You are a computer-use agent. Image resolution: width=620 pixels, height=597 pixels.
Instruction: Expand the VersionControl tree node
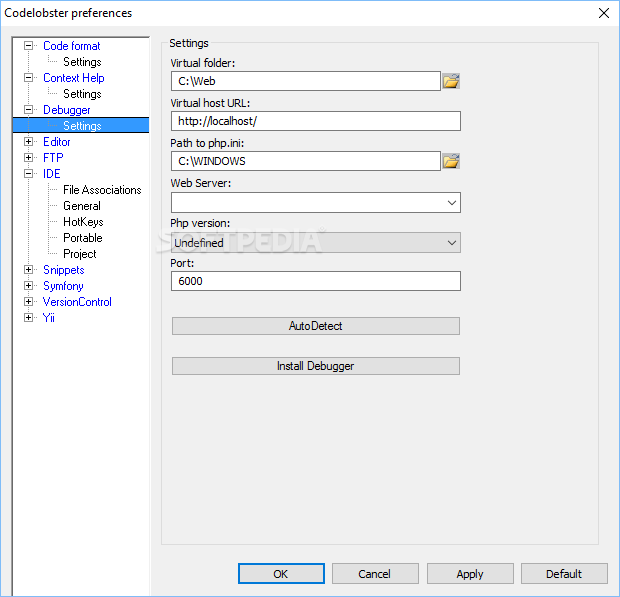coord(28,302)
